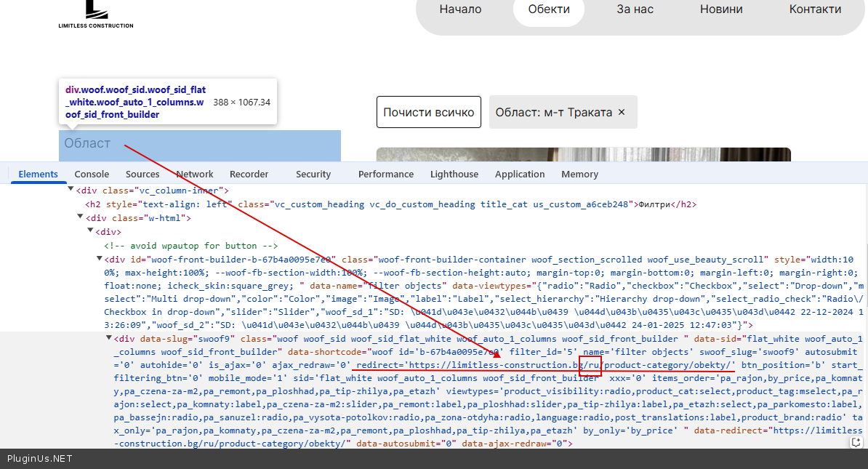Go to the За нас page

point(635,9)
